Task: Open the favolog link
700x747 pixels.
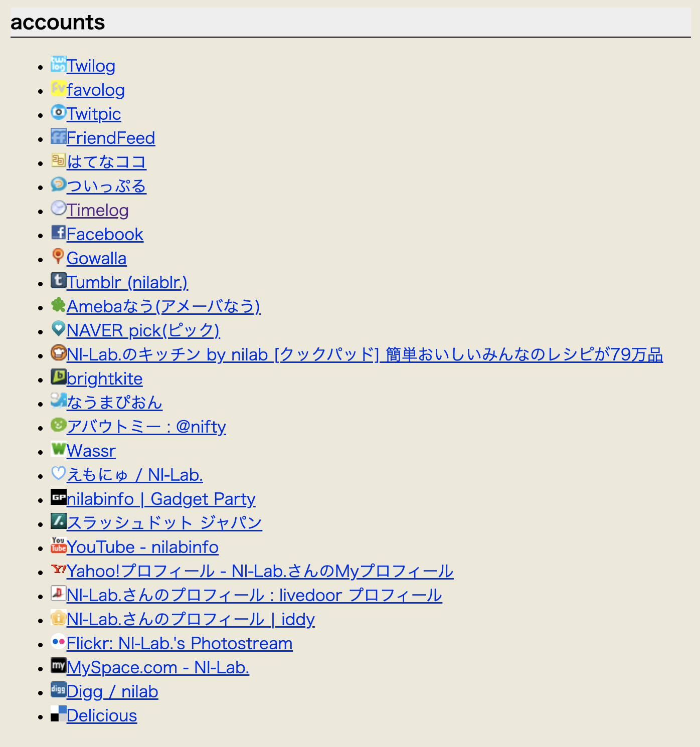Action: point(95,90)
